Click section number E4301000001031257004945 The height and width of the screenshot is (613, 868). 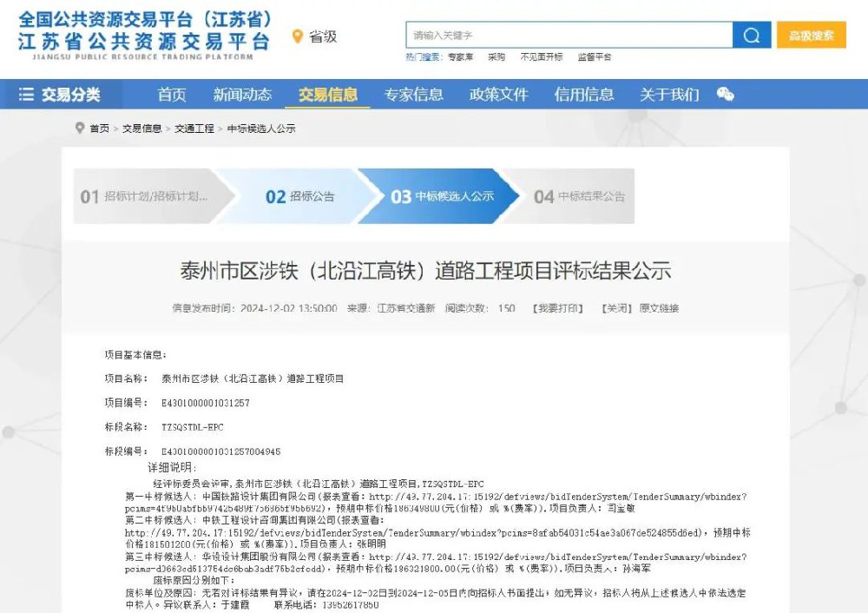(x=220, y=452)
